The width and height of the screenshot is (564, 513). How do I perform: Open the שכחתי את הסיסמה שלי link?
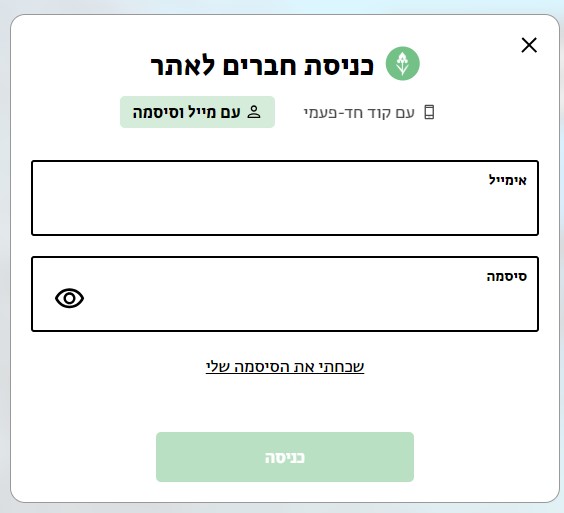[x=285, y=367]
